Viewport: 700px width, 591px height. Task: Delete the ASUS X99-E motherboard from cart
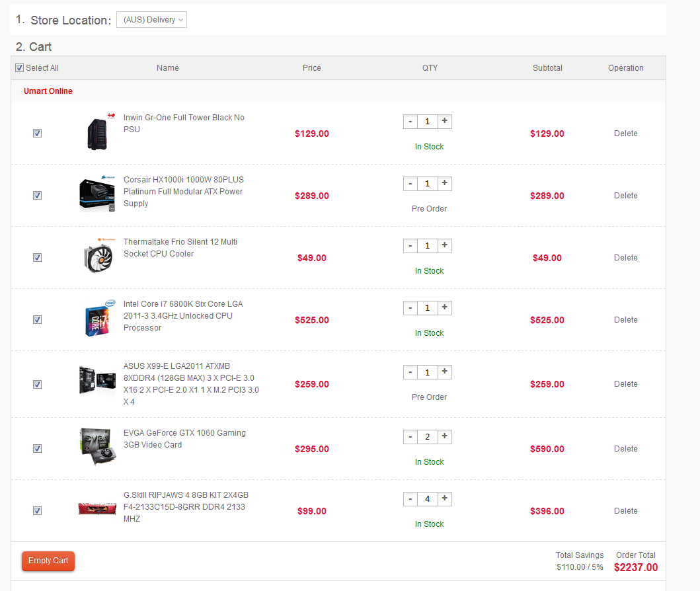625,384
